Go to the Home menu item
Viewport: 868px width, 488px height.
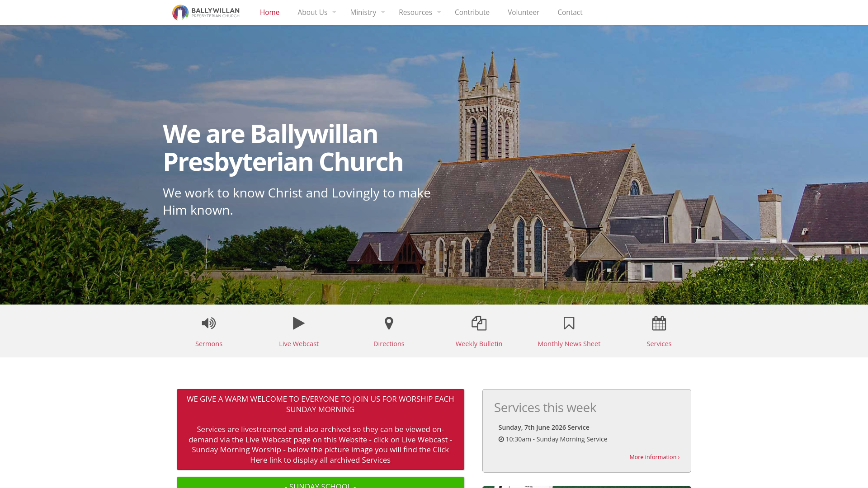269,12
